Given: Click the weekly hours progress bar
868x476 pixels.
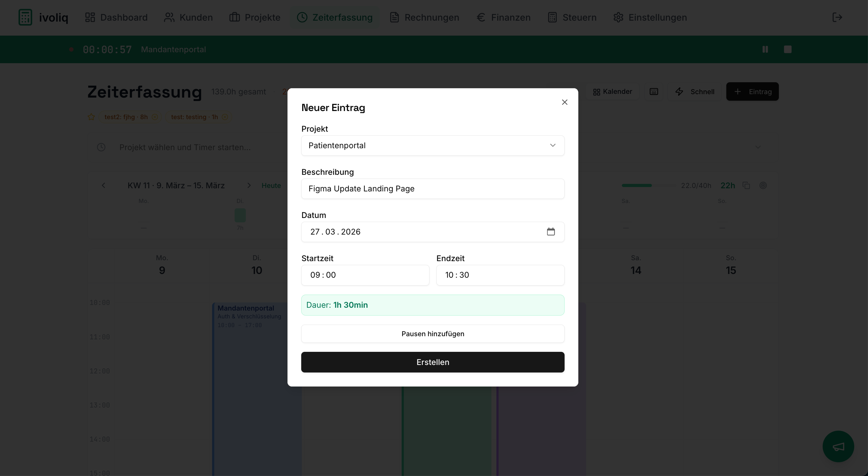Looking at the screenshot, I should [648, 186].
